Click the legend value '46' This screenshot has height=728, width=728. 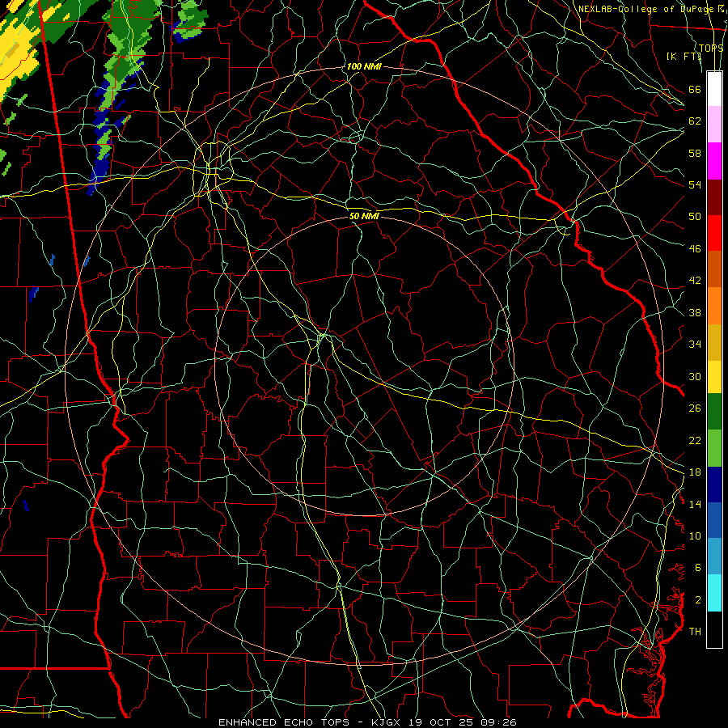pyautogui.click(x=695, y=249)
